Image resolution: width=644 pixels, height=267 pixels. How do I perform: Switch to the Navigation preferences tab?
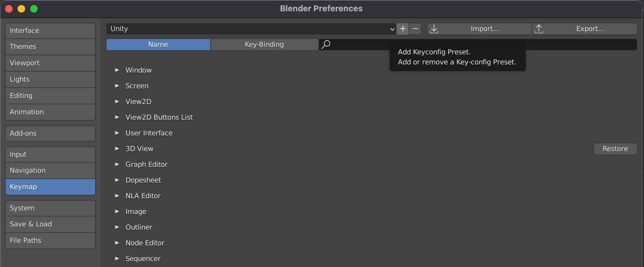tap(50, 171)
